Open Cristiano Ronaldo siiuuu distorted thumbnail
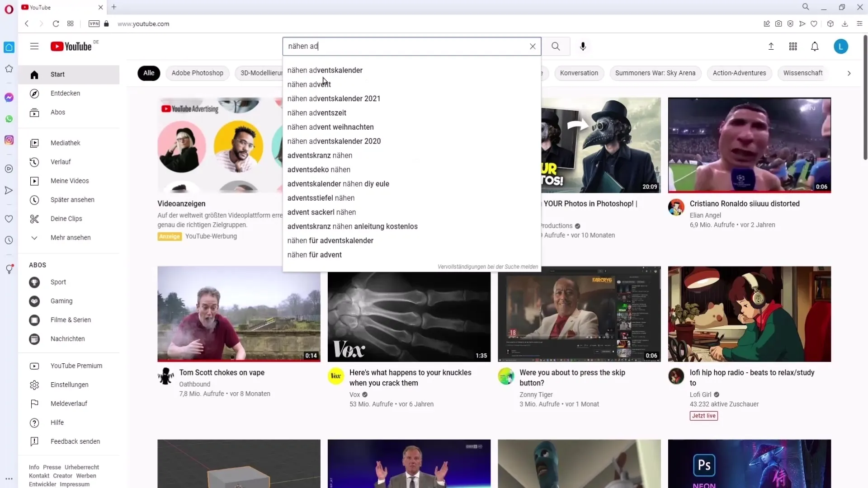Image resolution: width=868 pixels, height=488 pixels. point(749,145)
